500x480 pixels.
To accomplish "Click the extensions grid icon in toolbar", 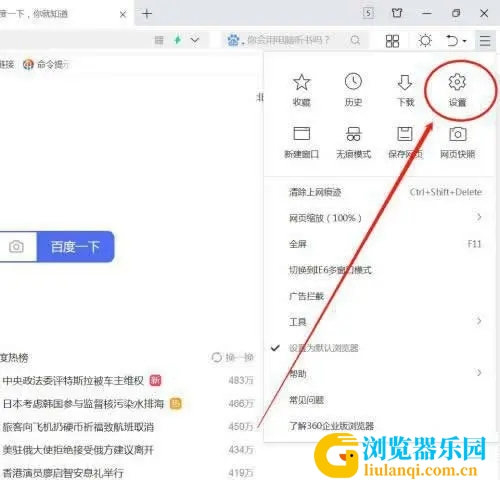I will point(392,41).
